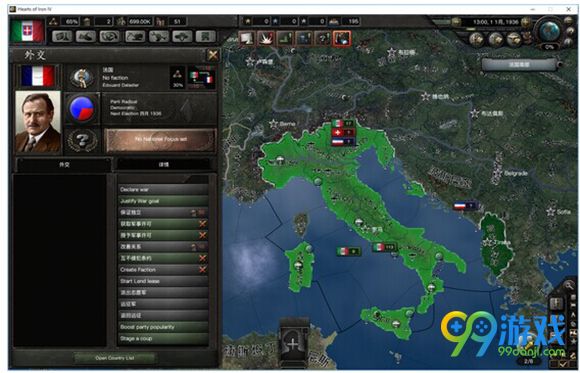Click Open Country List button
The height and width of the screenshot is (373, 580).
point(114,358)
